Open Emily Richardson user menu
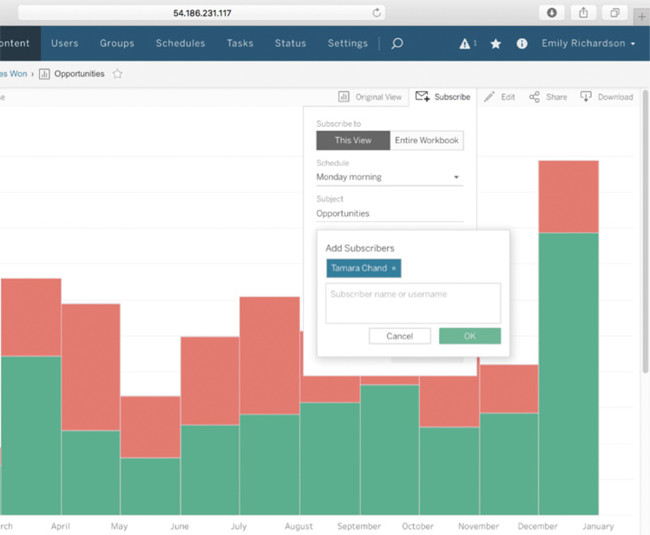This screenshot has width=650, height=535. tap(588, 44)
